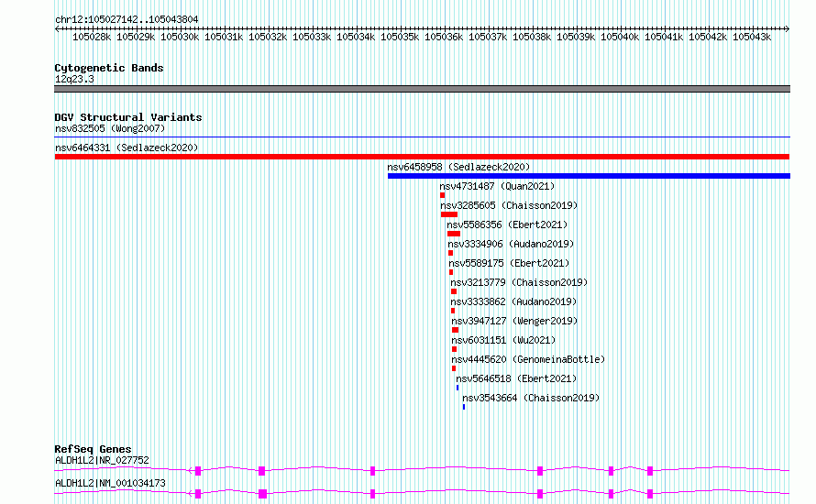This screenshot has height=504, width=816.
Task: Click the Cytogenetic Bands track title
Action: click(x=109, y=68)
